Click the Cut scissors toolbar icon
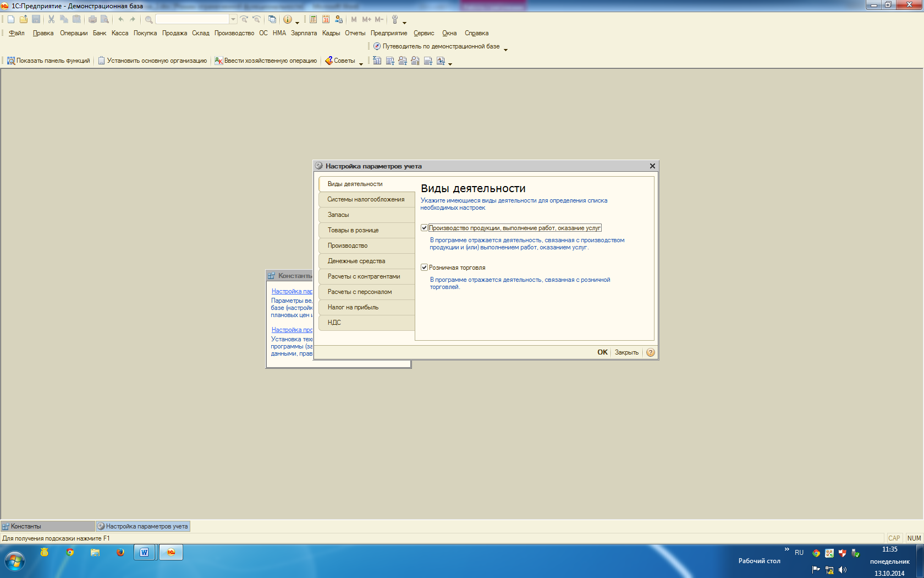 coord(51,19)
